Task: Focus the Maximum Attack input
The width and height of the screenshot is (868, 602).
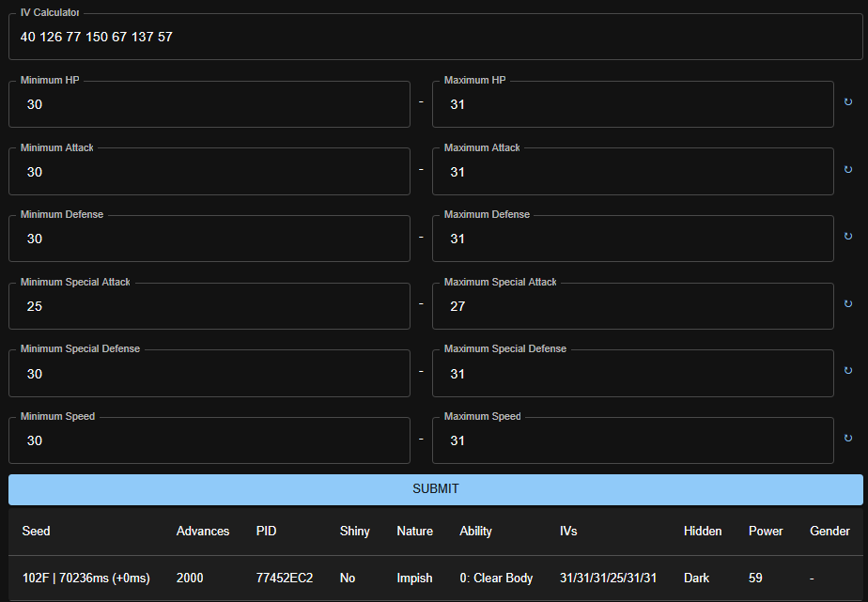Action: pos(632,173)
